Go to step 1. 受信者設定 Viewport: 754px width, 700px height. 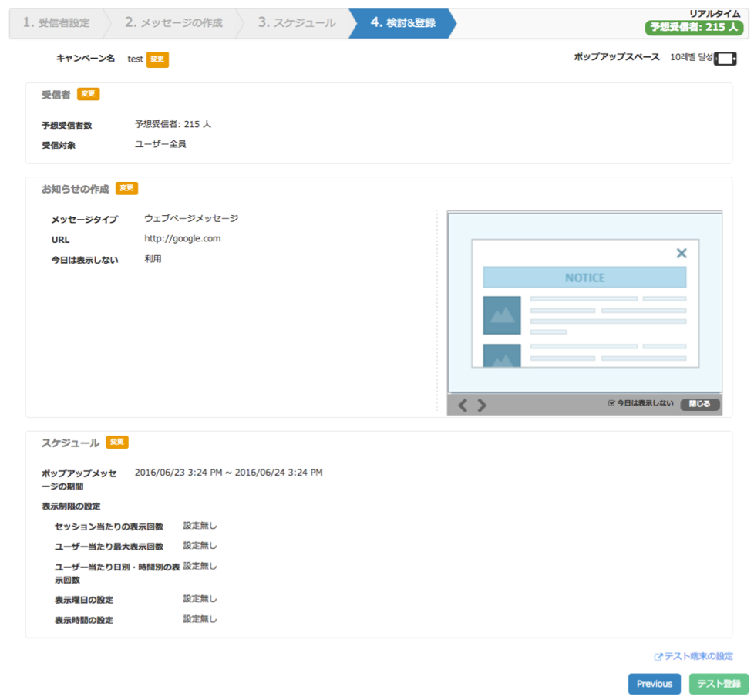point(56,23)
